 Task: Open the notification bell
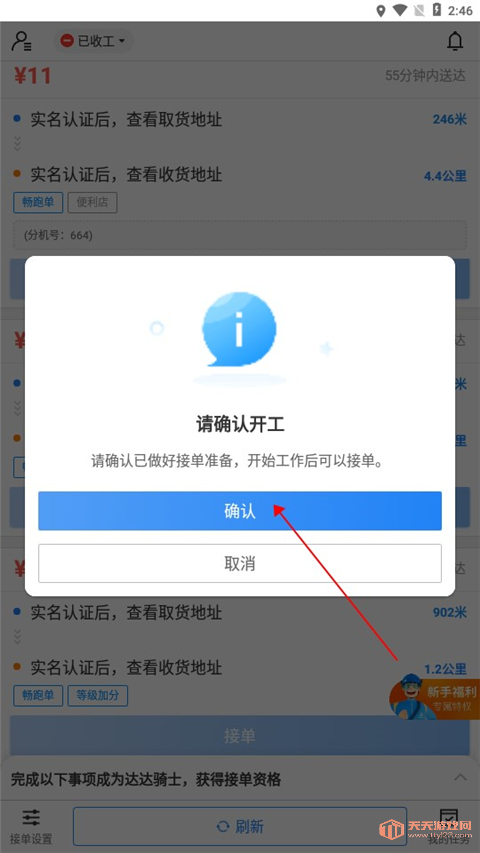coord(455,41)
